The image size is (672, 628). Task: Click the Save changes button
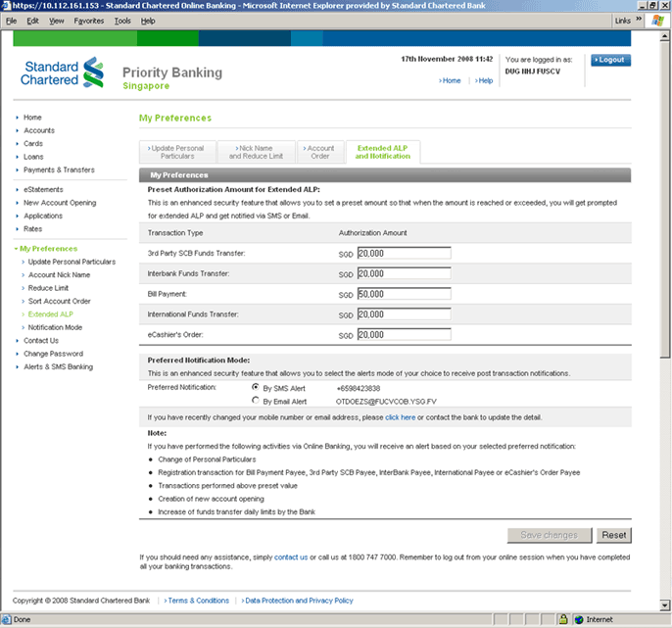(x=550, y=535)
